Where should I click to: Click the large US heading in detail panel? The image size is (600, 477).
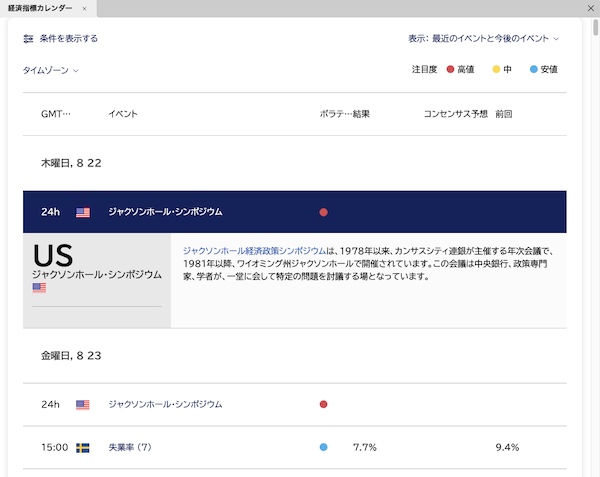pos(53,256)
